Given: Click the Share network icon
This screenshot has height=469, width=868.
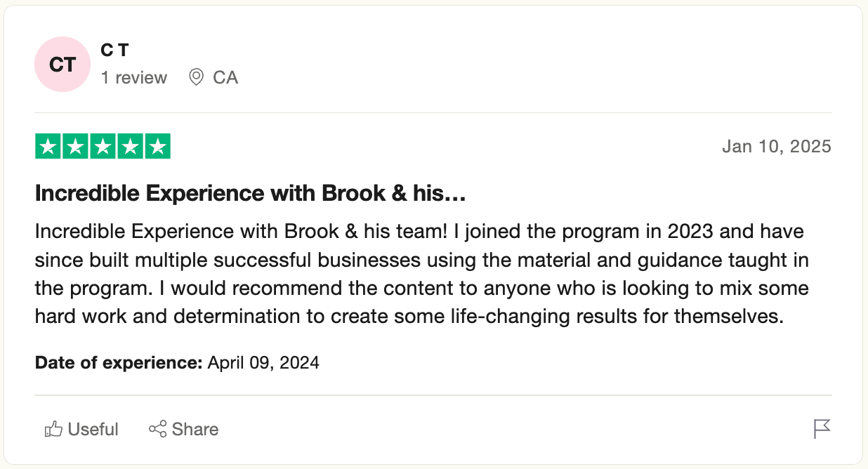Looking at the screenshot, I should 157,429.
